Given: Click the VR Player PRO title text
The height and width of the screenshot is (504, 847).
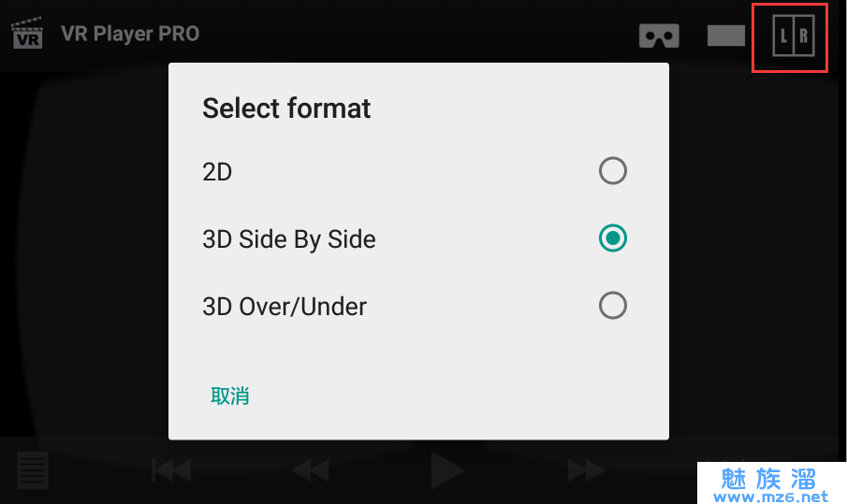Looking at the screenshot, I should (x=130, y=34).
